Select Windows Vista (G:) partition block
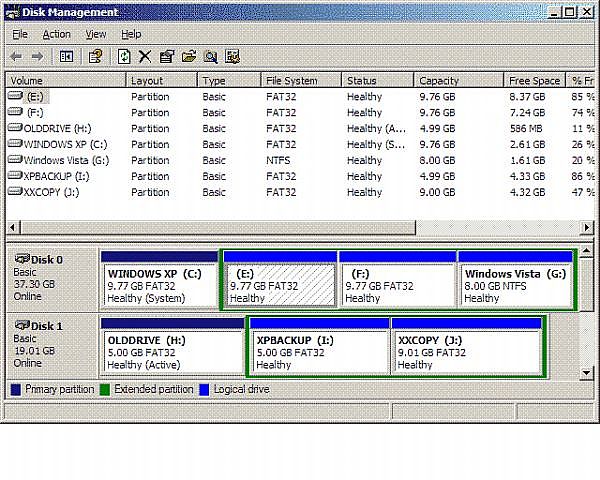This screenshot has width=600, height=480. [x=514, y=284]
